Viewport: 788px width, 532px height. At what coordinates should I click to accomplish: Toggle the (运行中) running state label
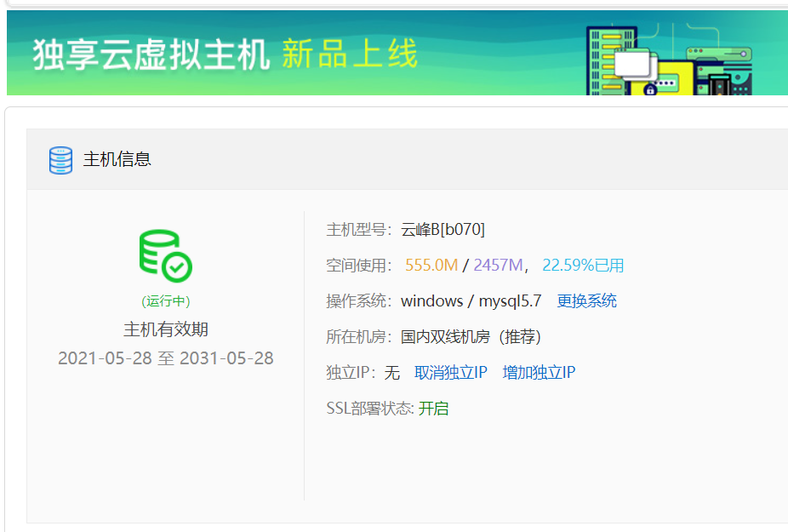(165, 300)
